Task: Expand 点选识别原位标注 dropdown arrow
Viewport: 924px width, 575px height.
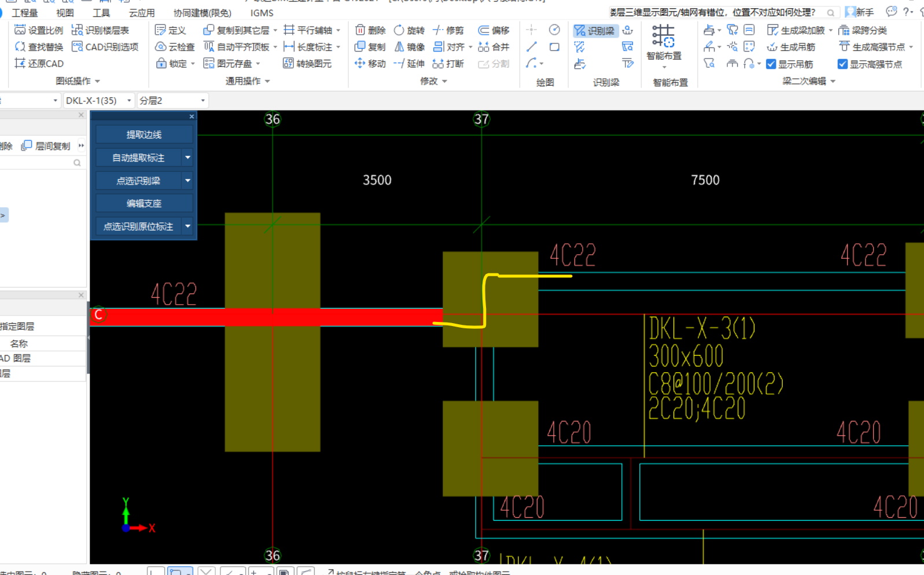Action: pyautogui.click(x=188, y=226)
